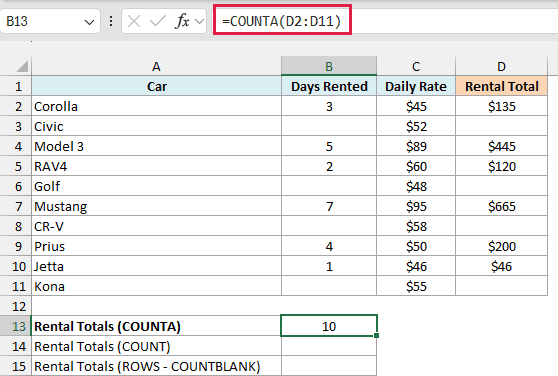Cancel the formula entry with X icon

click(x=134, y=21)
